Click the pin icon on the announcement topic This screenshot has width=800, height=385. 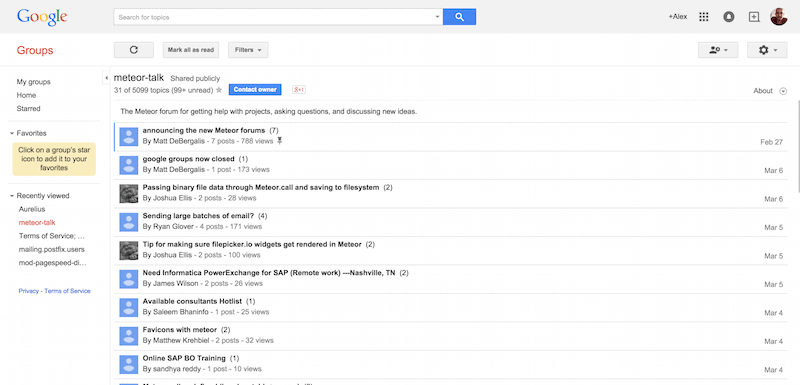(280, 141)
